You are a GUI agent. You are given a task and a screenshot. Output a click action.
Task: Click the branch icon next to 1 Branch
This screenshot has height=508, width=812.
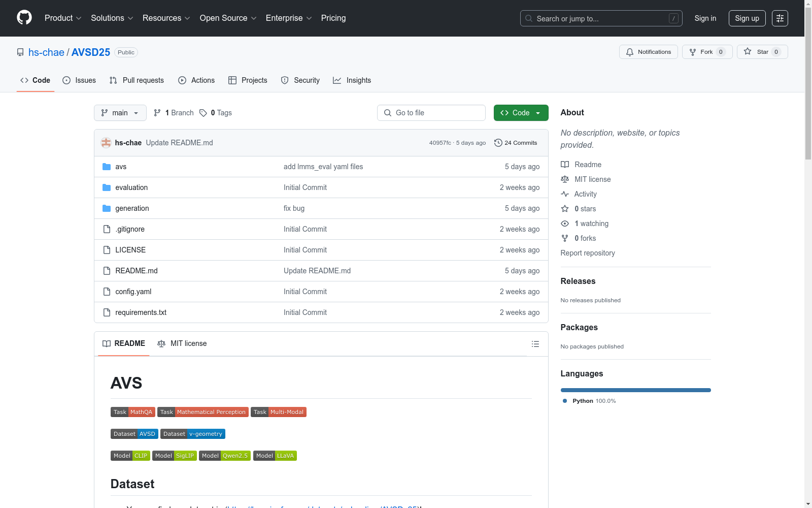coord(157,113)
